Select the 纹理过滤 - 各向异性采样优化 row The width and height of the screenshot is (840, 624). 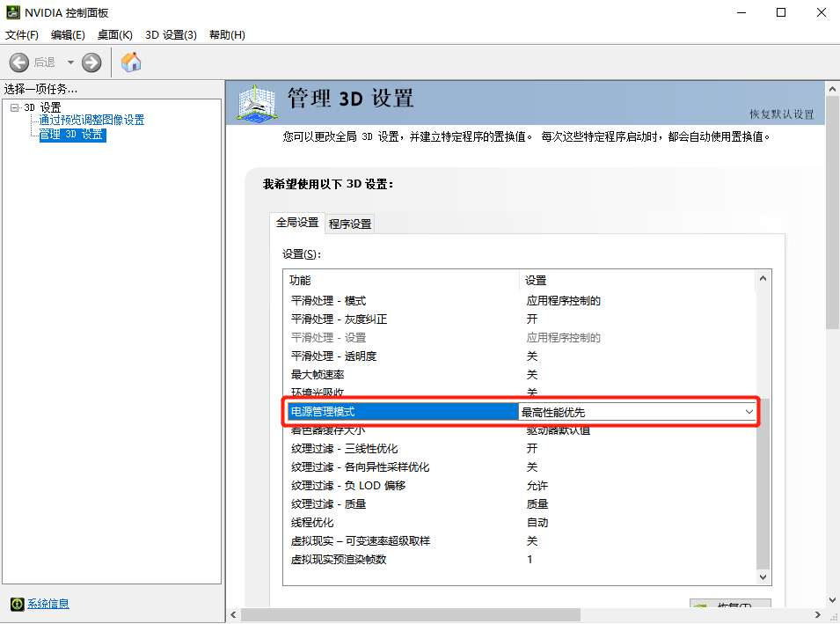[519, 467]
